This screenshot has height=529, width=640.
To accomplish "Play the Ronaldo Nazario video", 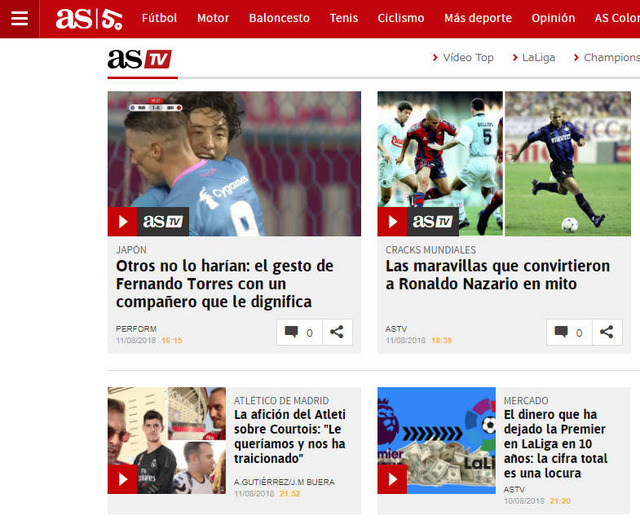I will tap(392, 222).
